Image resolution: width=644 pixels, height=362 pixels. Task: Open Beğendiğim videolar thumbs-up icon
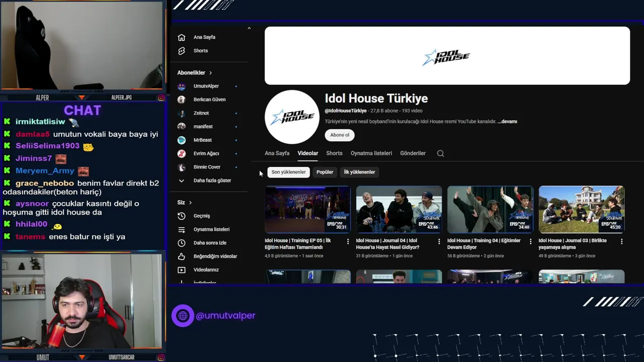click(x=182, y=256)
